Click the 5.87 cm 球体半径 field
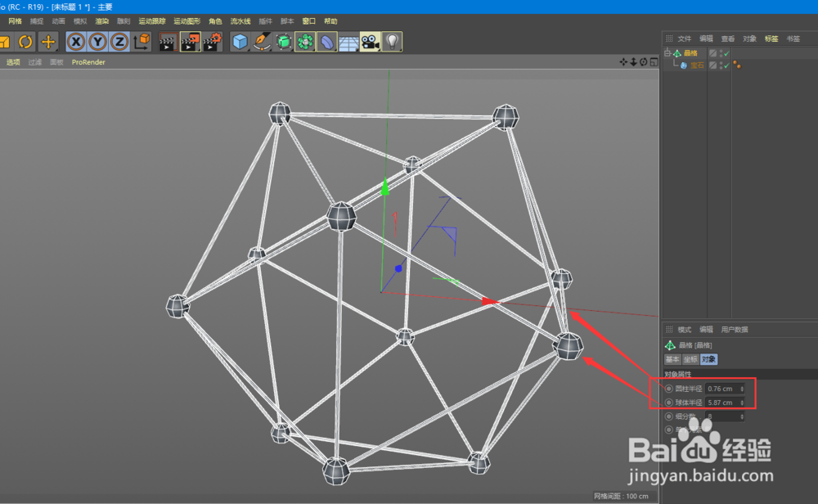This screenshot has width=818, height=504. 725,403
